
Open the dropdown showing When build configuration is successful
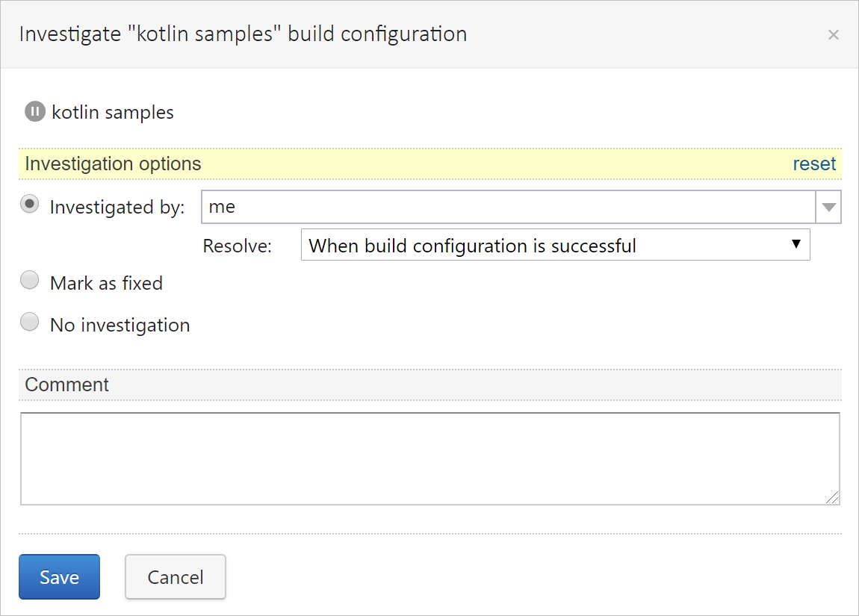555,244
